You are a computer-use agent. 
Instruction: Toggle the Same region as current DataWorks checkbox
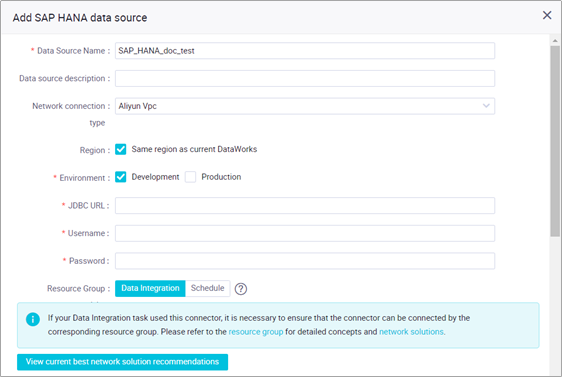pyautogui.click(x=120, y=149)
